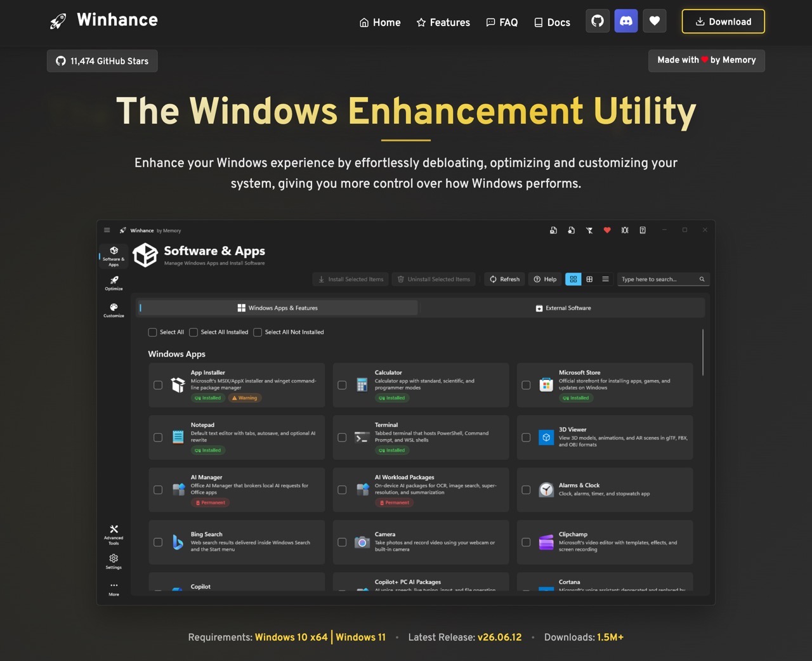Click the import config file icon
Image resolution: width=812 pixels, height=661 pixels.
[x=571, y=230]
